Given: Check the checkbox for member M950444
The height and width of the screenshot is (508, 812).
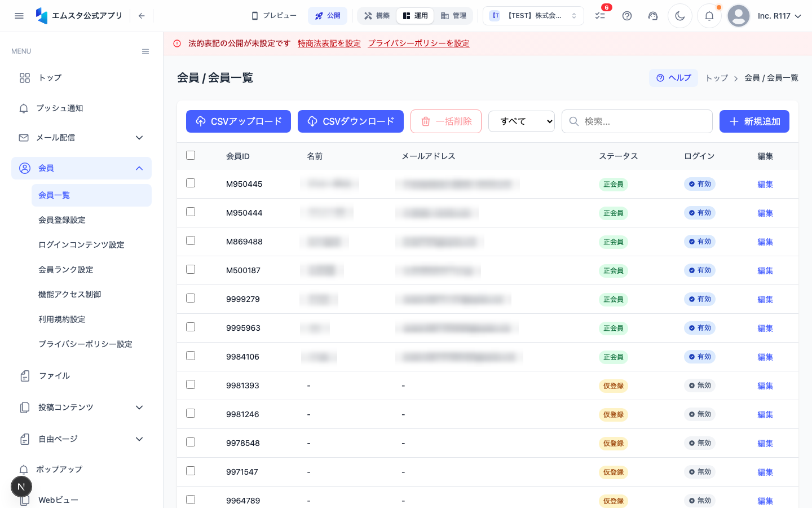Looking at the screenshot, I should (191, 212).
